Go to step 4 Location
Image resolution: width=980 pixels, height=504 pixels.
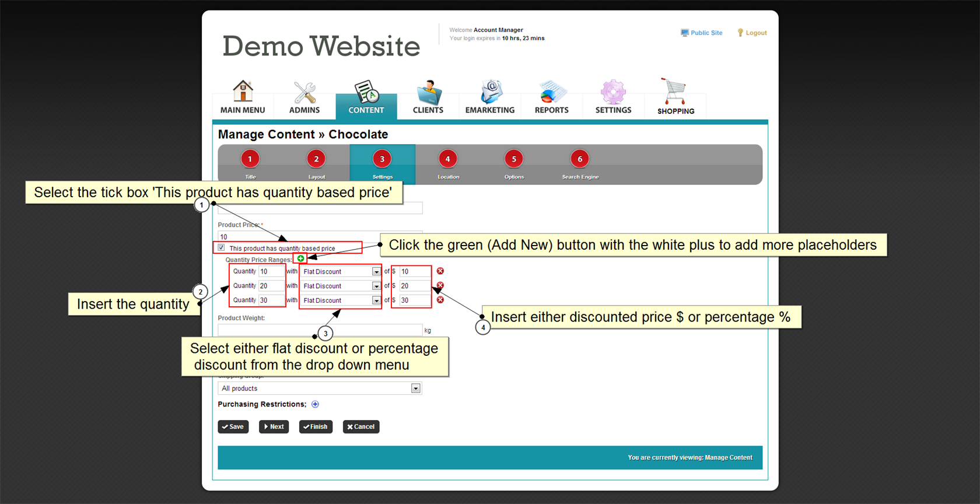pyautogui.click(x=448, y=159)
